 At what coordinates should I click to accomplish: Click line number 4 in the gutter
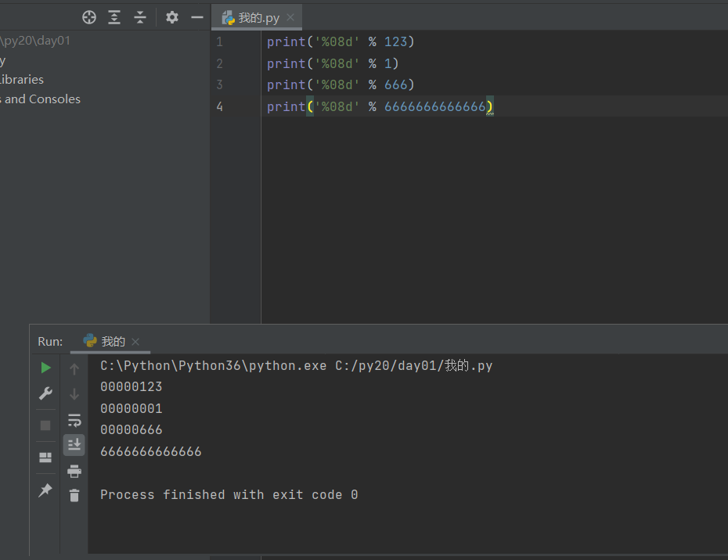pyautogui.click(x=220, y=106)
